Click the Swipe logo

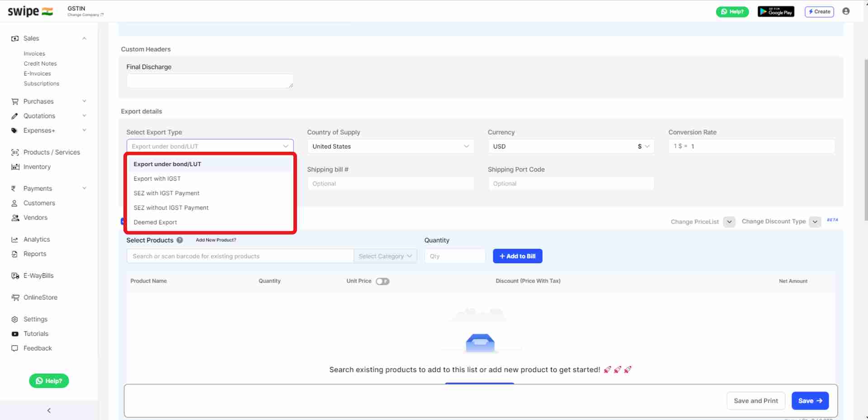[30, 11]
